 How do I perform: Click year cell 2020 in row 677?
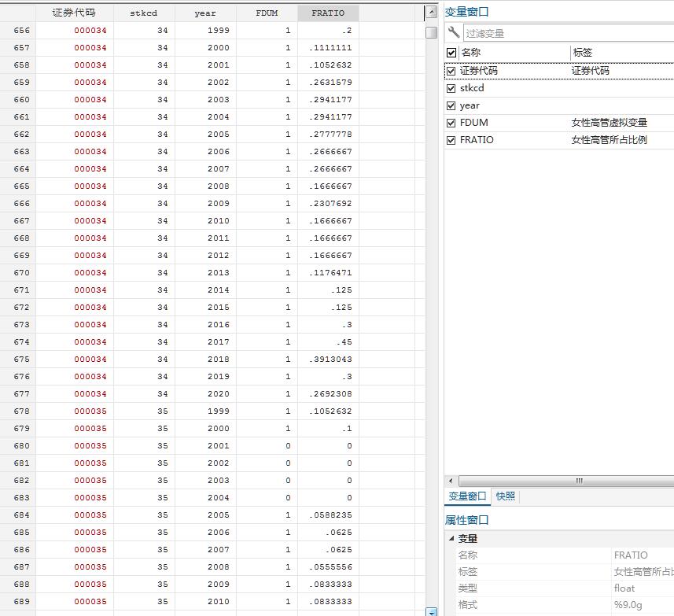pos(205,394)
